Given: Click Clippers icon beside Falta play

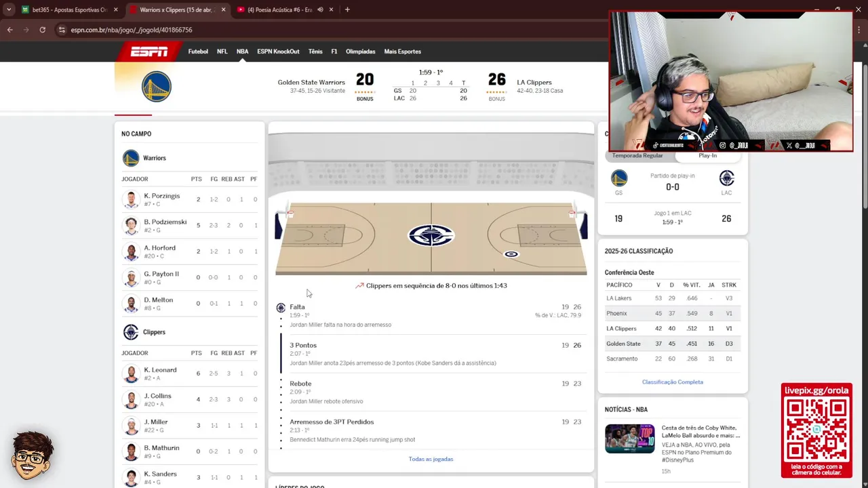Looking at the screenshot, I should coord(281,308).
